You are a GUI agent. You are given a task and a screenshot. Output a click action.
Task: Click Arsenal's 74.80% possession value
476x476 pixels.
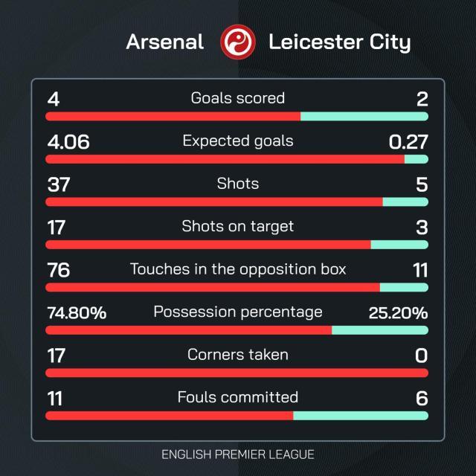tap(77, 313)
